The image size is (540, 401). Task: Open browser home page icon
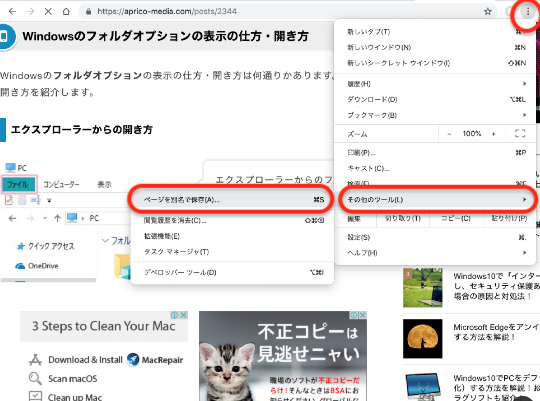tap(66, 11)
